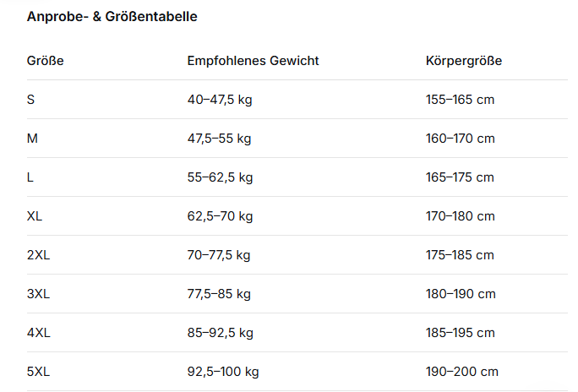Click the 'Empfohlenes Gewicht' column header

[253, 61]
